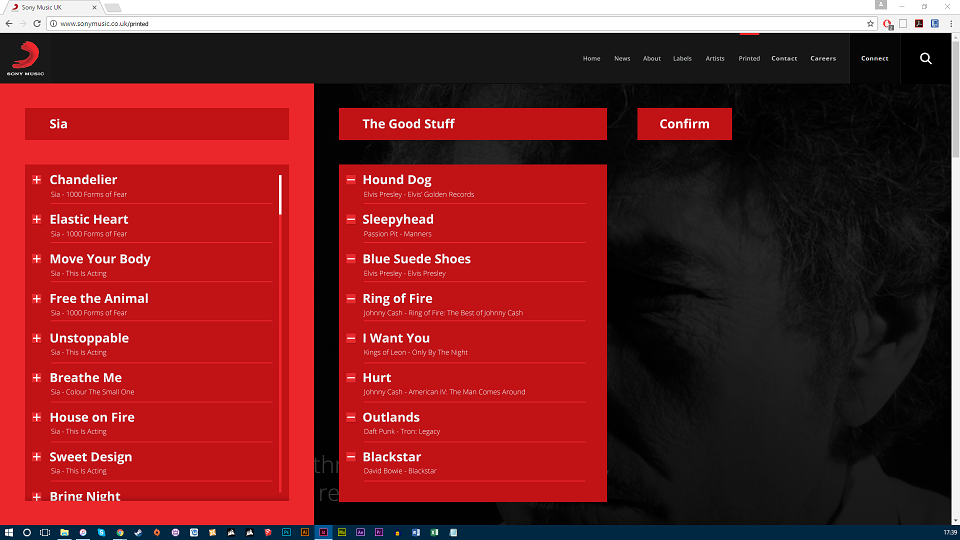Edit The Good Stuff playlist title

[473, 124]
